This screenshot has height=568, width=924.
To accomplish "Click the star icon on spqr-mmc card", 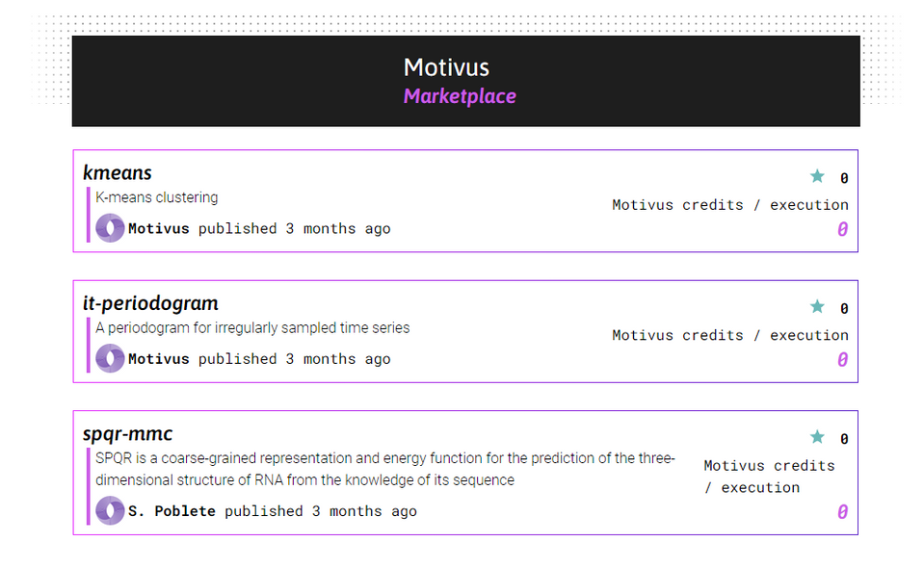I will (817, 437).
